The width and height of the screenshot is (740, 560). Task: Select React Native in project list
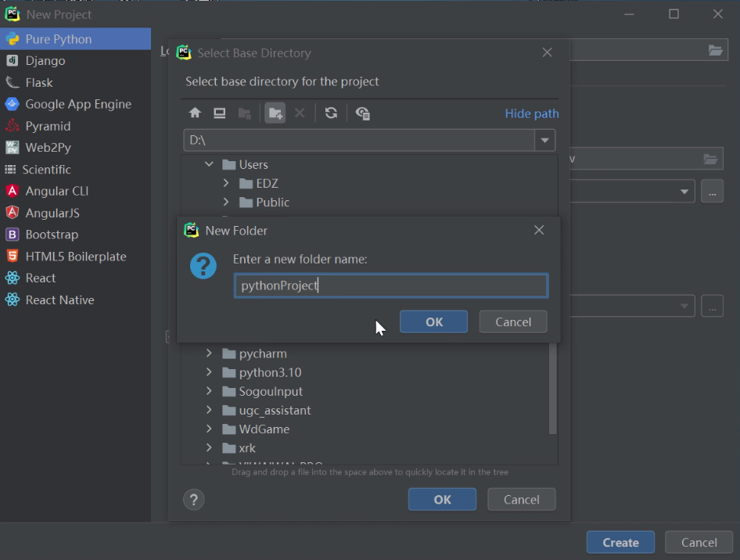[59, 300]
